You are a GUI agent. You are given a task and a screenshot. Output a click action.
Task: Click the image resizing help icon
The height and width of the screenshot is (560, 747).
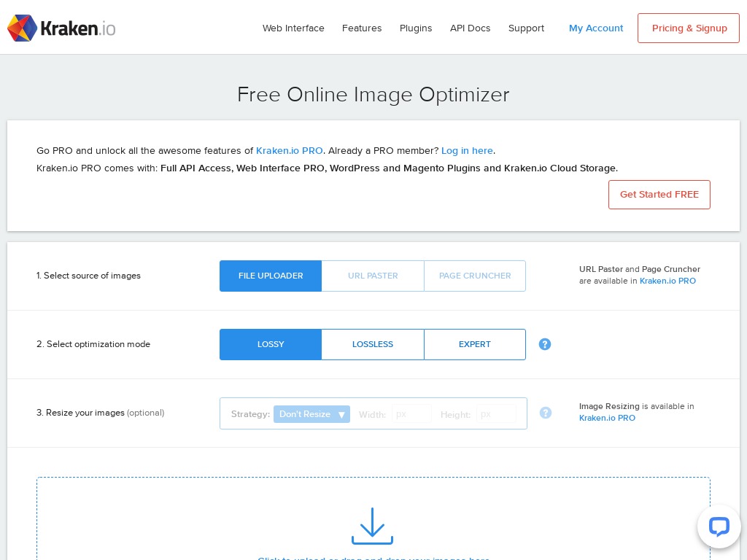[546, 413]
